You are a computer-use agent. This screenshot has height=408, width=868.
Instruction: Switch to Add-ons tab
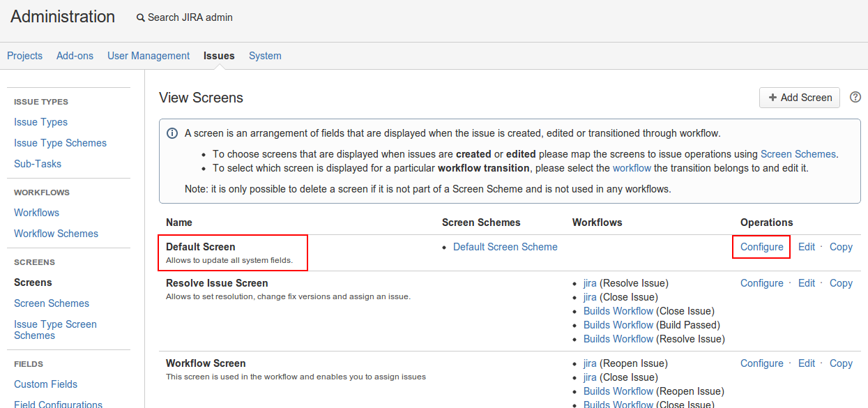75,56
